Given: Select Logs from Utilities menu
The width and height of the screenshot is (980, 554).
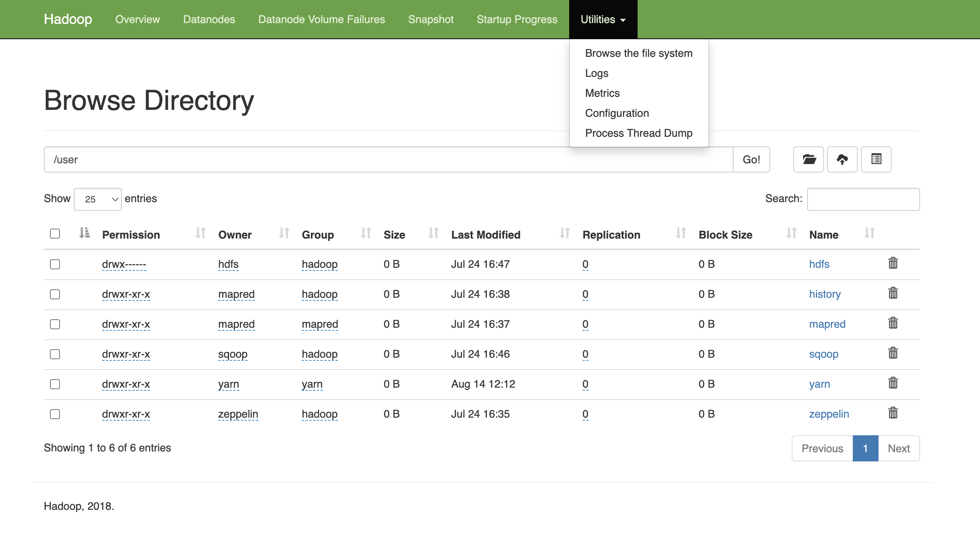Looking at the screenshot, I should (x=596, y=73).
